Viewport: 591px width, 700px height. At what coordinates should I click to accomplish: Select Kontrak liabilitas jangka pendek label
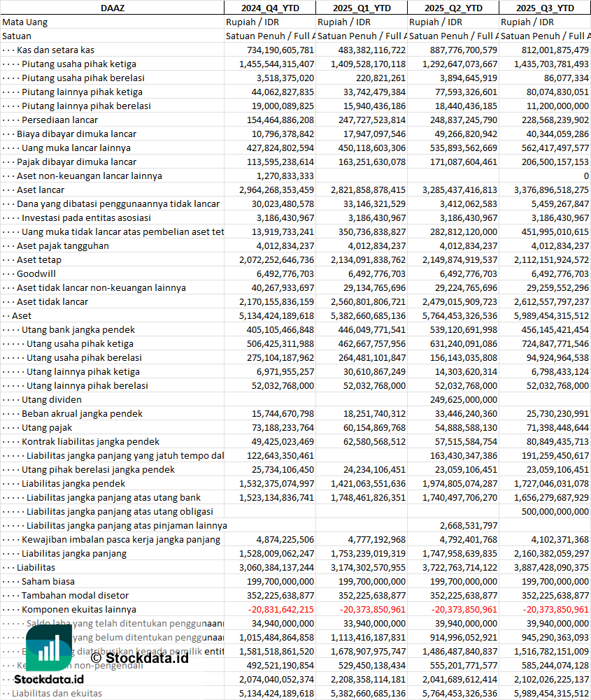pyautogui.click(x=91, y=441)
